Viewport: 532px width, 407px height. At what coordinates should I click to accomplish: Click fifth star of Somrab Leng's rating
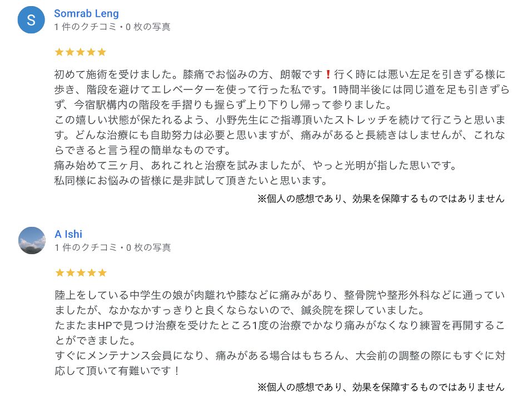[102, 52]
